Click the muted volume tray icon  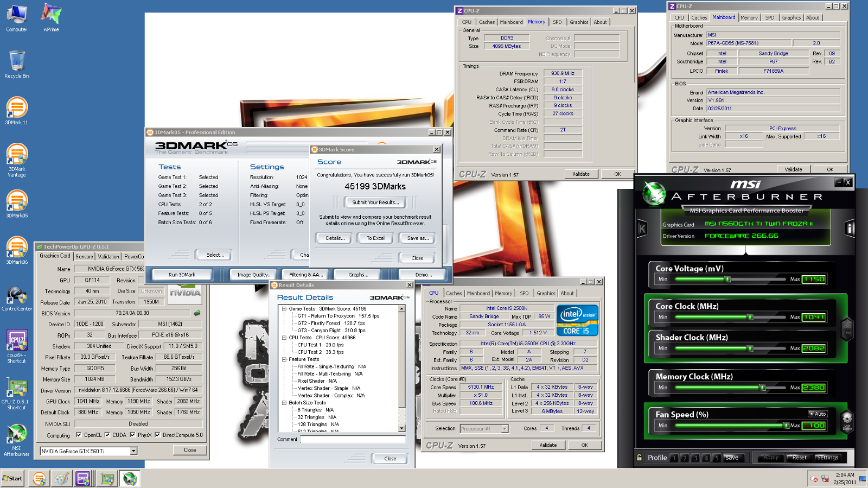point(814,479)
